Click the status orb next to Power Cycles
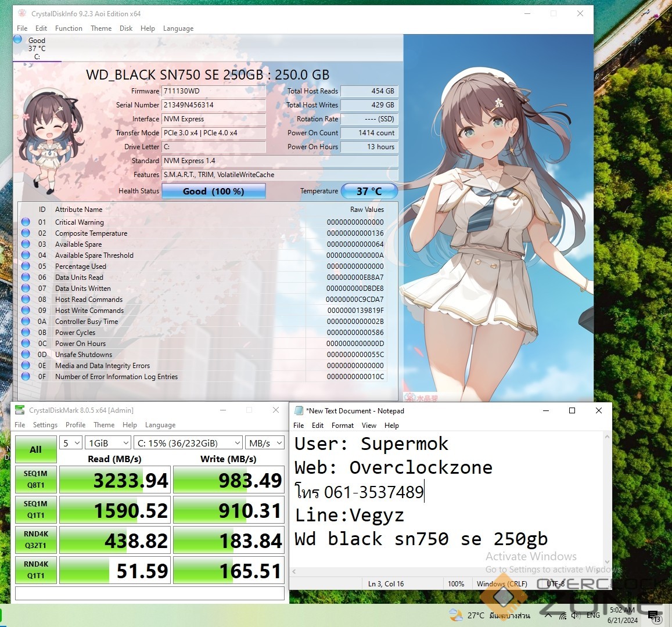 [26, 332]
